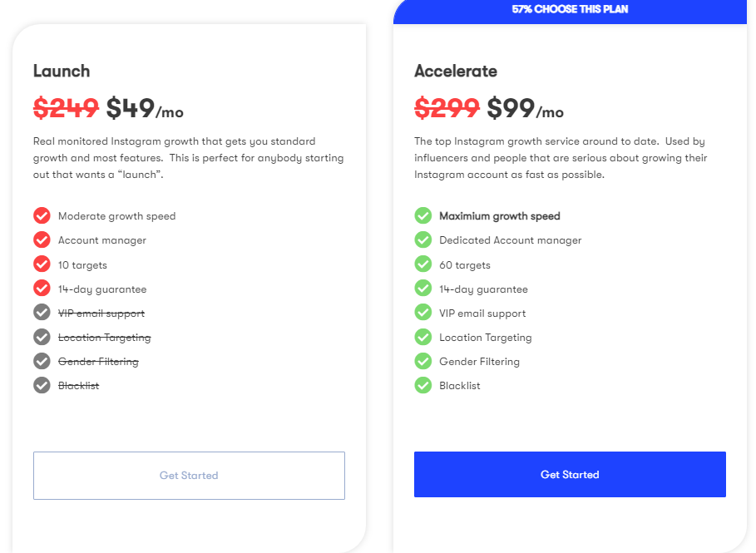Select the Accelerate plan title

click(456, 72)
